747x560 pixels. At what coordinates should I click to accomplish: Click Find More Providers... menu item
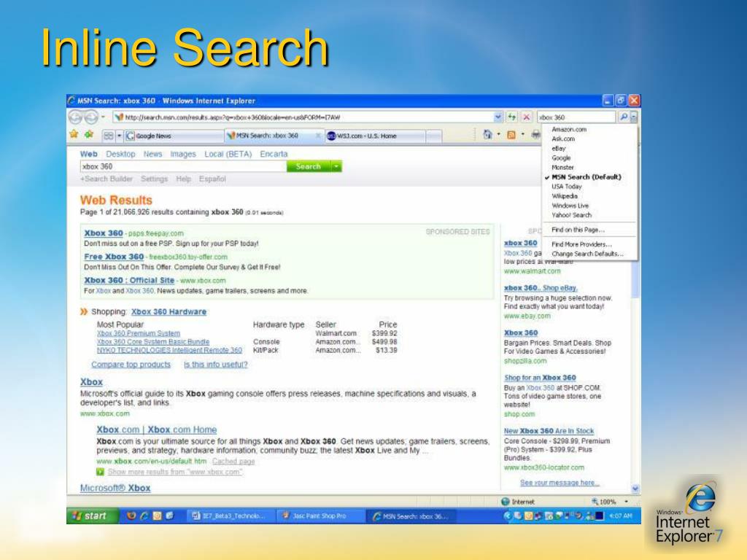581,244
